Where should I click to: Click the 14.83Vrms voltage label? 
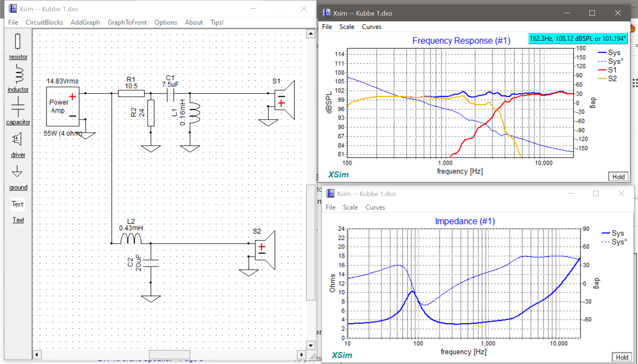click(x=62, y=81)
